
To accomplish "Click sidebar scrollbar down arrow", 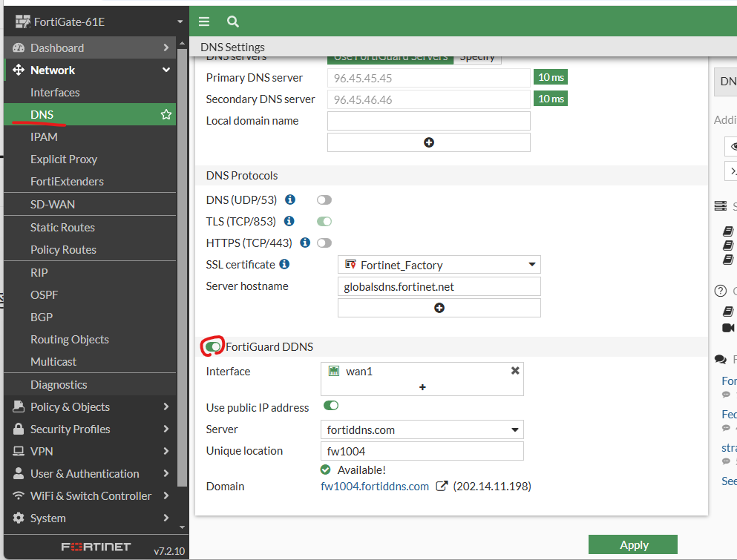I will (x=183, y=527).
